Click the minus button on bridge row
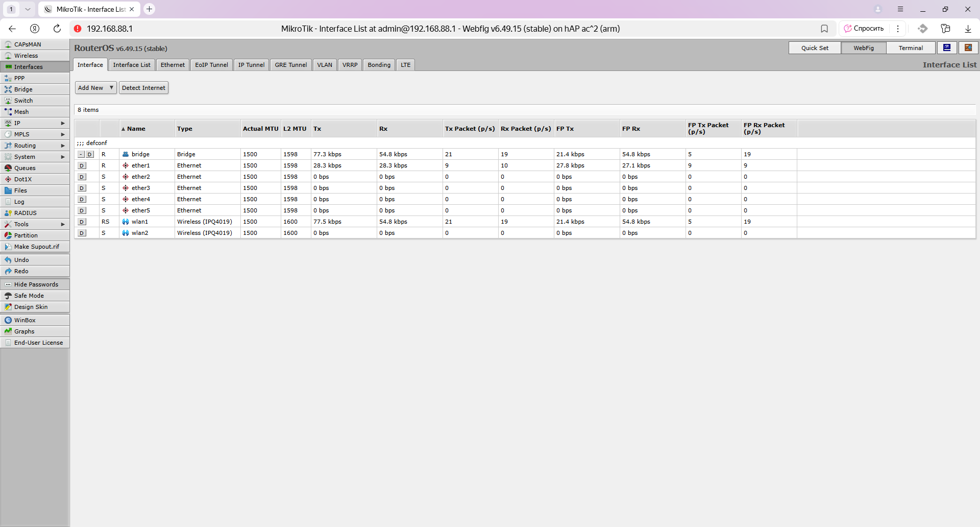The height and width of the screenshot is (527, 980). point(81,154)
